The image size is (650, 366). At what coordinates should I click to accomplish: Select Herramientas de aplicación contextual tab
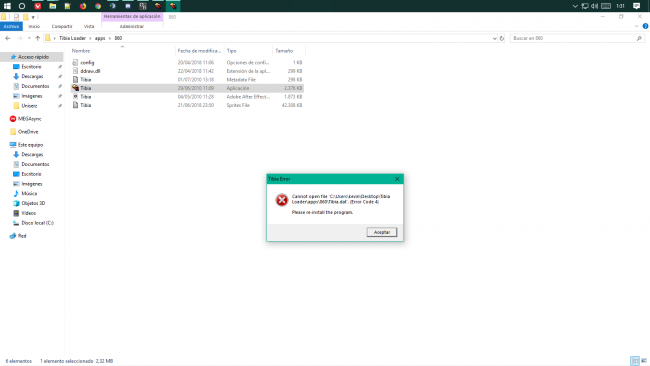pyautogui.click(x=132, y=16)
